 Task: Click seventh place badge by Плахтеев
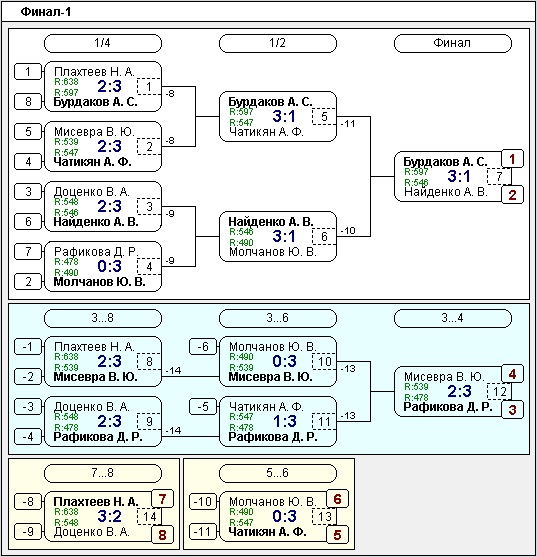(162, 499)
